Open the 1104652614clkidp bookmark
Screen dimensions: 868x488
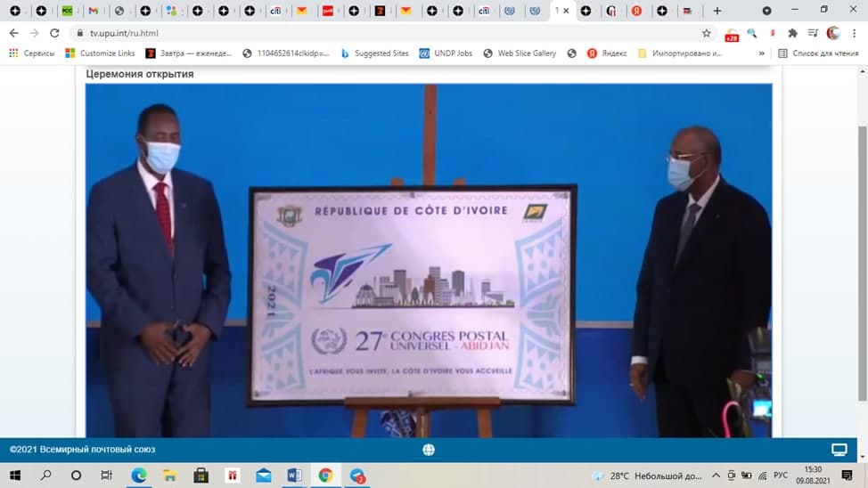click(x=286, y=53)
